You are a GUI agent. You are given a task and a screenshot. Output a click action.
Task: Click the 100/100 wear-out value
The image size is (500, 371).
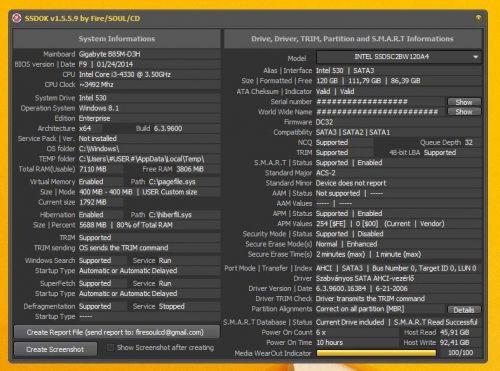(x=461, y=353)
